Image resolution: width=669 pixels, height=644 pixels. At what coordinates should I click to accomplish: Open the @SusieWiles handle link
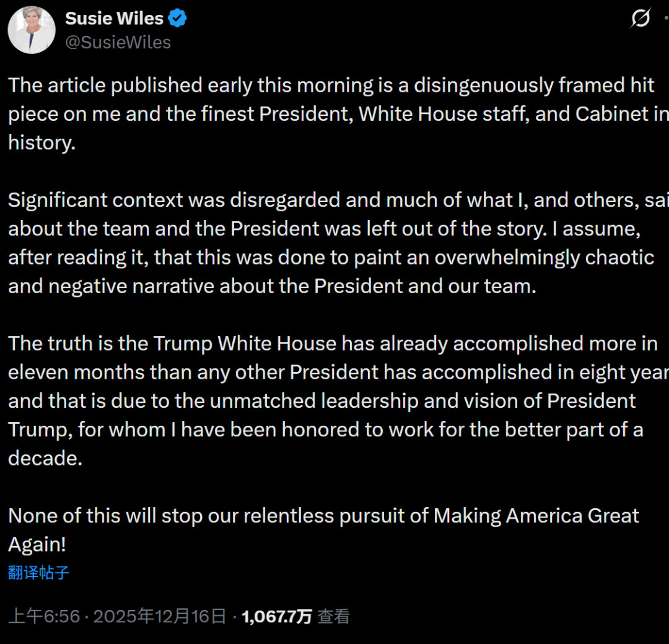[118, 42]
